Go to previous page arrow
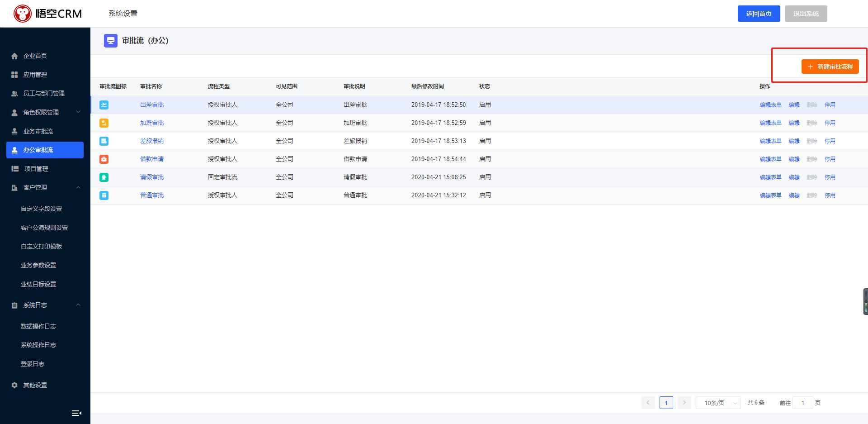Image resolution: width=868 pixels, height=424 pixels. click(648, 403)
